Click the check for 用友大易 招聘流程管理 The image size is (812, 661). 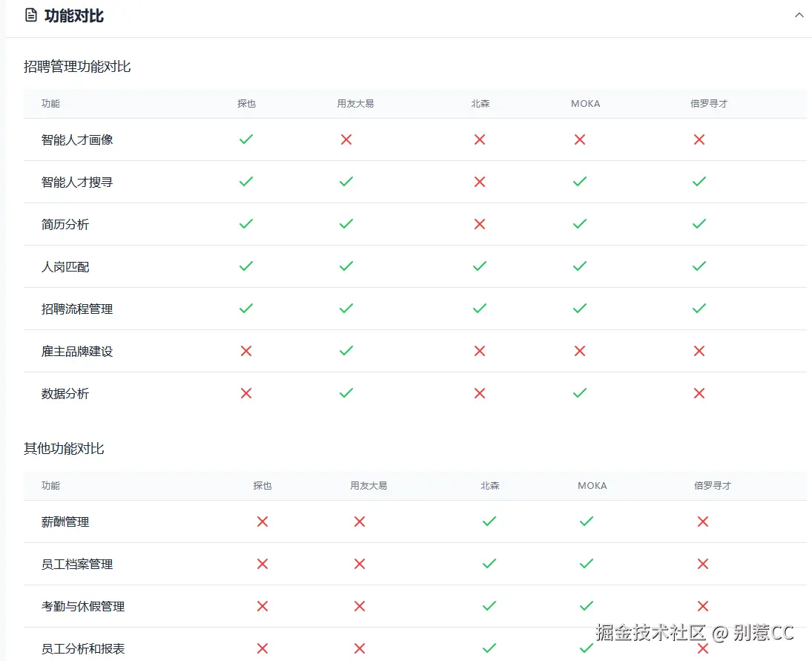[346, 308]
